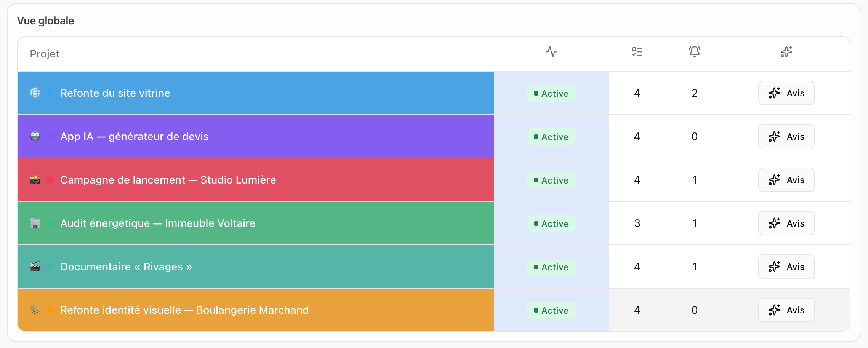The image size is (868, 348).
Task: Open Refonte identité visuelle — Boulangerie Marchand
Action: [184, 310]
